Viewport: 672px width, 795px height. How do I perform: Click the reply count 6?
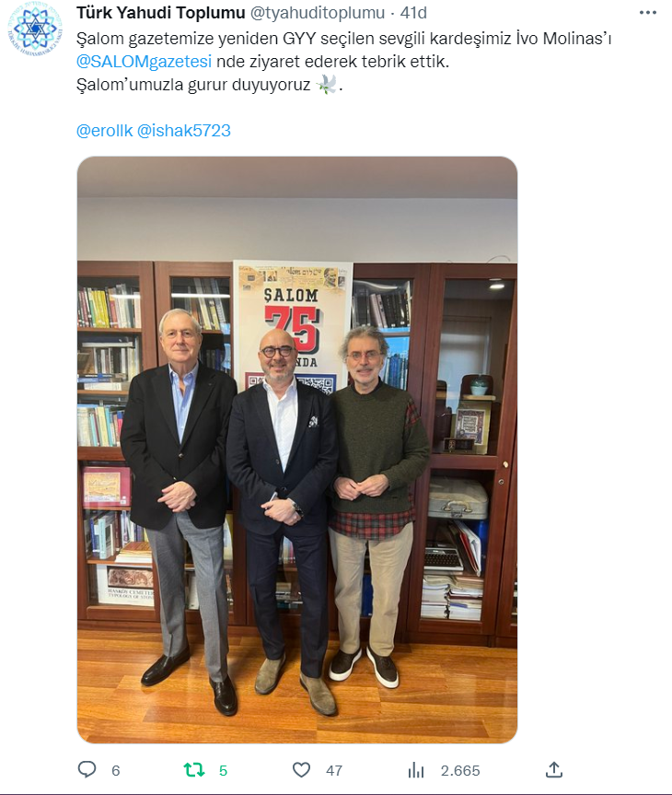tap(116, 771)
